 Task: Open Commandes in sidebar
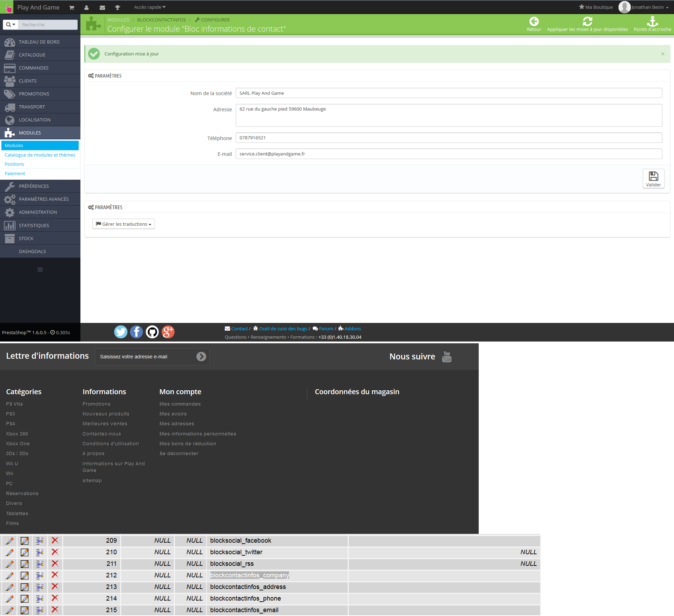40,68
